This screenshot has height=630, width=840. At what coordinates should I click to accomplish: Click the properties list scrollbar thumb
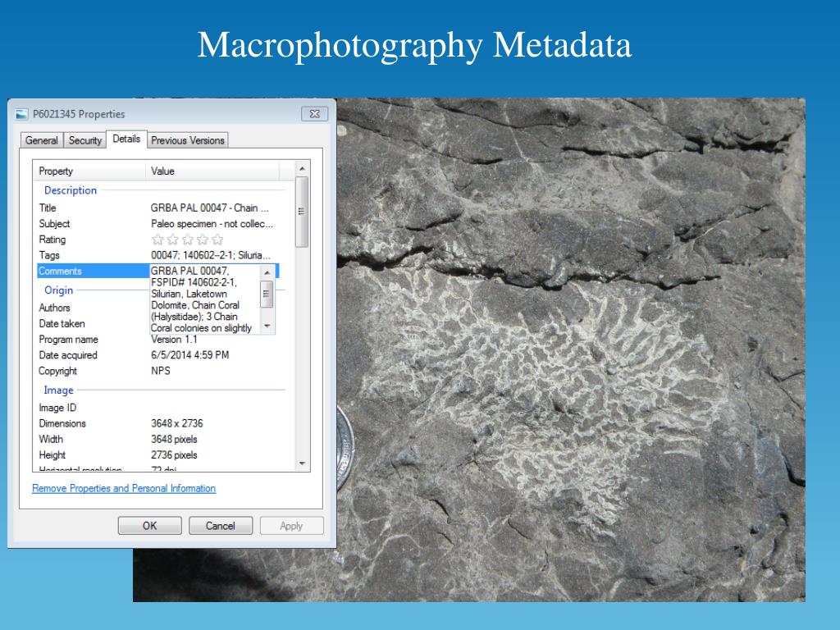click(302, 212)
